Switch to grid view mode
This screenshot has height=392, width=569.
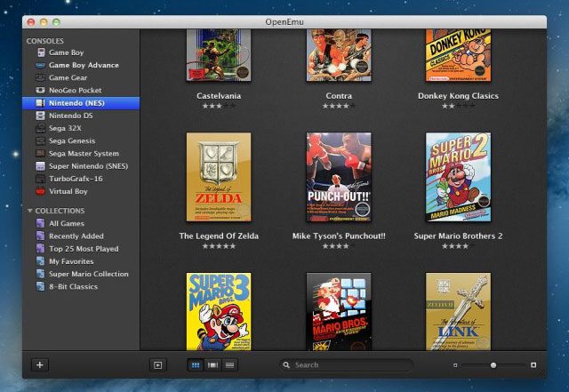coord(196,365)
